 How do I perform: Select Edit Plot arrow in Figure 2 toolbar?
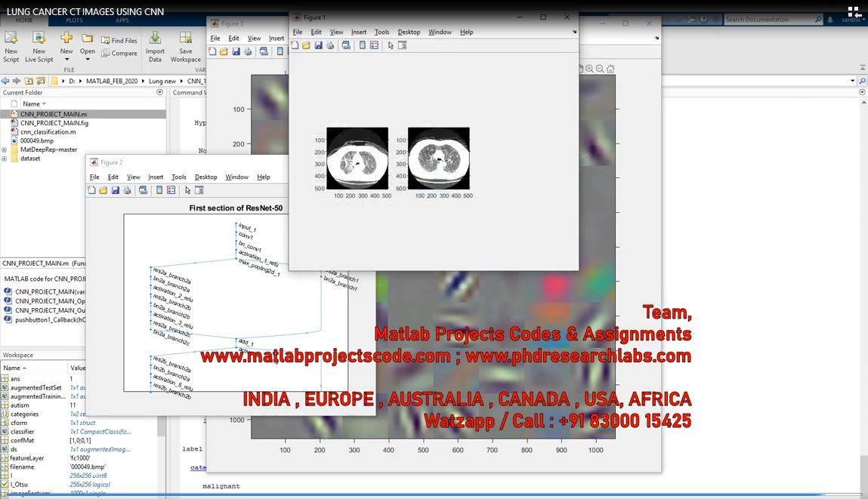coord(187,190)
